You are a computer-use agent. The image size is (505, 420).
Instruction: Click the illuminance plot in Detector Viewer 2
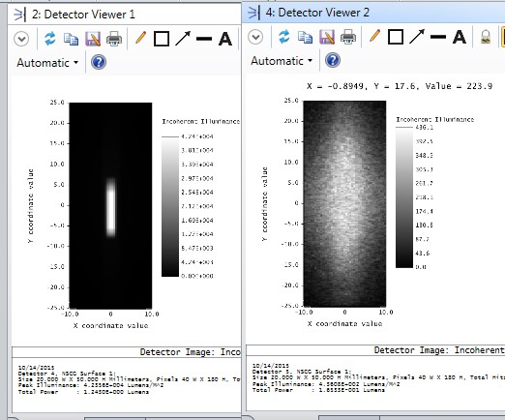[344, 203]
